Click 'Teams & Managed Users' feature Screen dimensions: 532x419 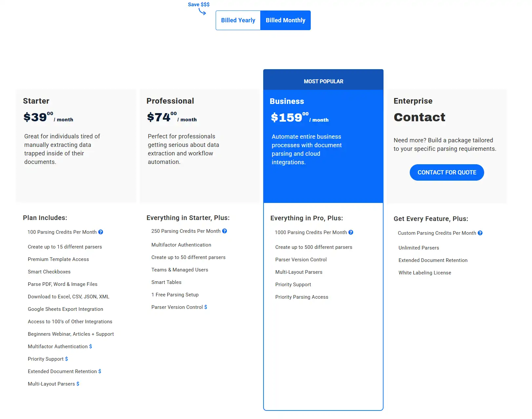pos(180,270)
